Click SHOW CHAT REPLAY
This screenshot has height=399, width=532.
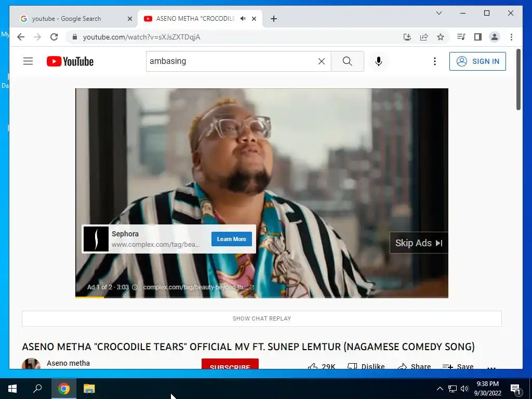262,318
